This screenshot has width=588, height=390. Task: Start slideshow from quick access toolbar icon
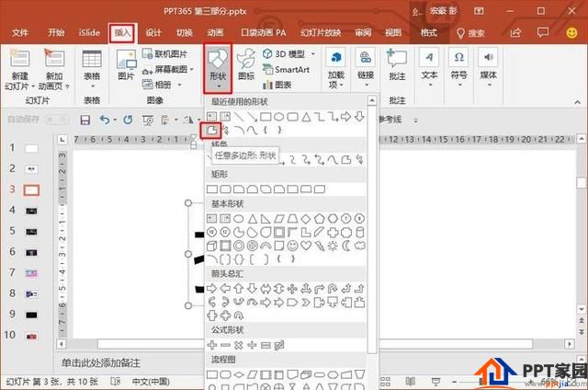pos(148,120)
